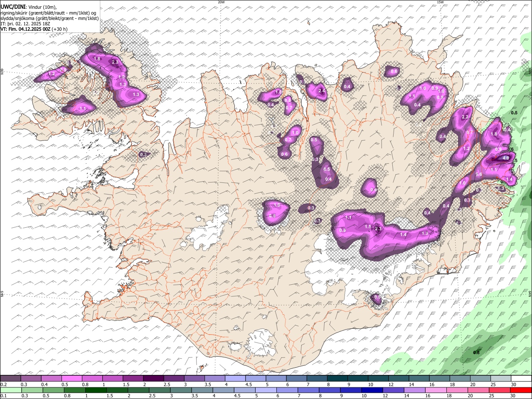
Task: Click the dark teal 8 swatch in upper legend
Action: tap(337, 379)
